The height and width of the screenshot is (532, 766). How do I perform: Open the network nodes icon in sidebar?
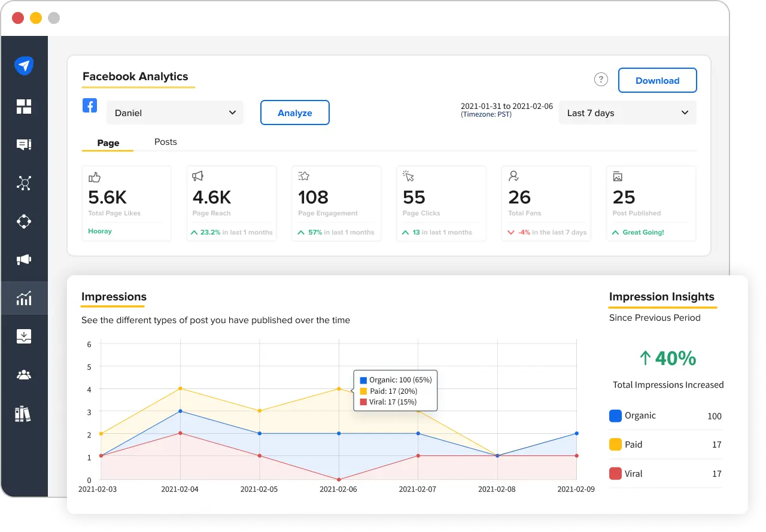point(24,183)
